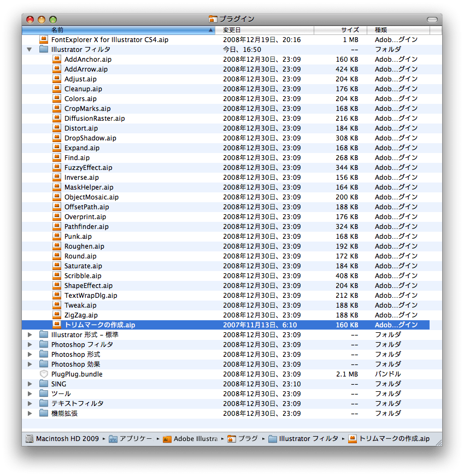464x476 pixels.
Task: Expand the Photoshop フィルタ folder
Action: tap(30, 344)
